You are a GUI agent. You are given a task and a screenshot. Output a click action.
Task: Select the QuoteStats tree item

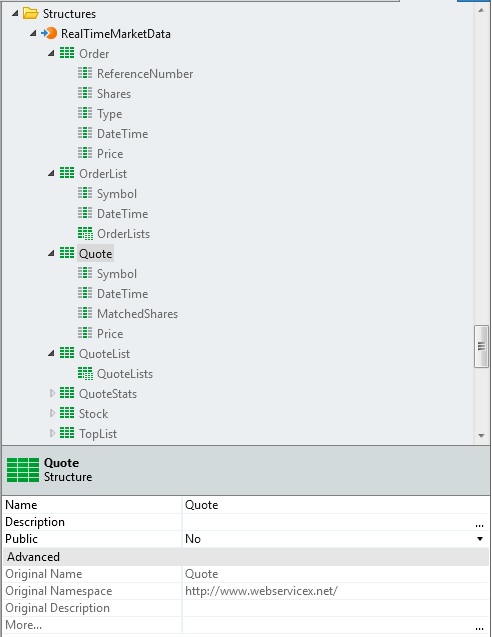tap(108, 394)
